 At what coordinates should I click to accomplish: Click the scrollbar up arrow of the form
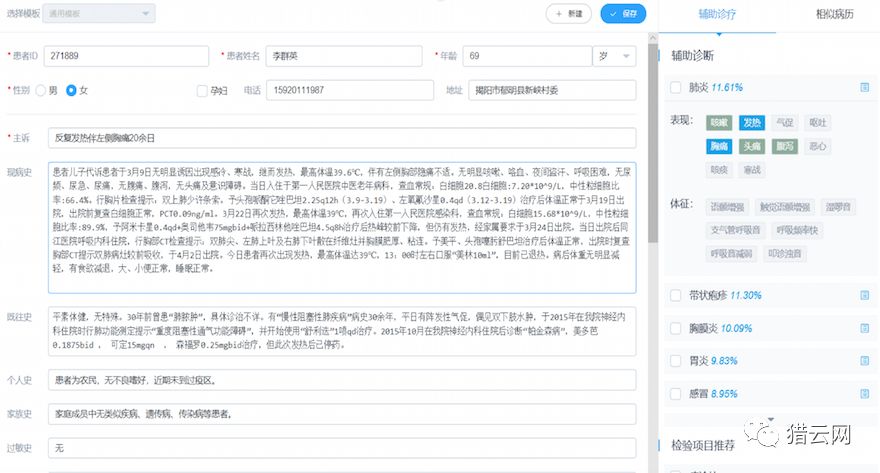tap(653, 38)
